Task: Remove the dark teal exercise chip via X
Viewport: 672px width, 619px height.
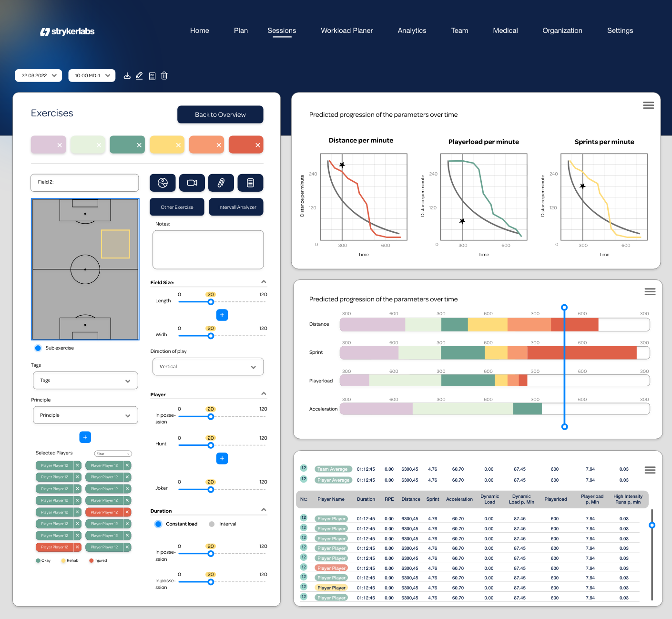Action: pyautogui.click(x=139, y=145)
